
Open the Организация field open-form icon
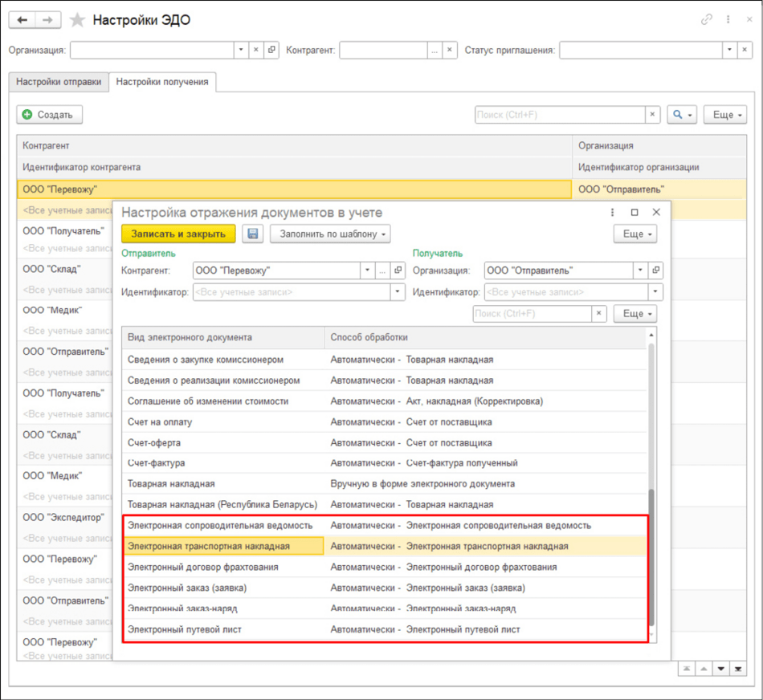[271, 50]
